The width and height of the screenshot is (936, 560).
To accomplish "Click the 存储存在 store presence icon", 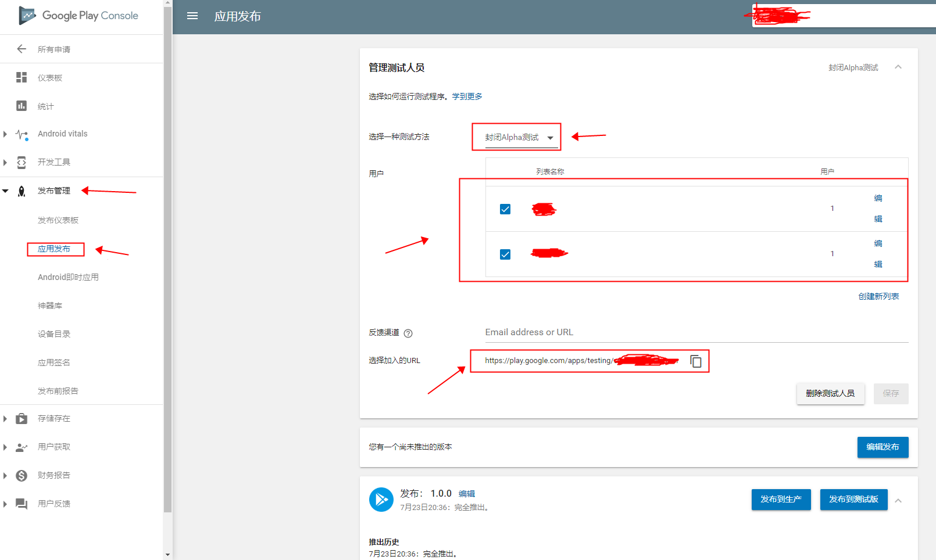I will pyautogui.click(x=22, y=419).
